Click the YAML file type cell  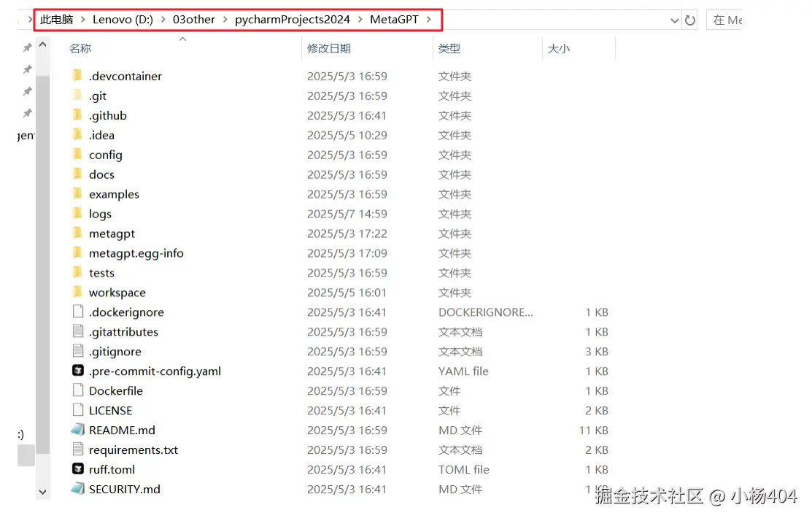(x=463, y=371)
